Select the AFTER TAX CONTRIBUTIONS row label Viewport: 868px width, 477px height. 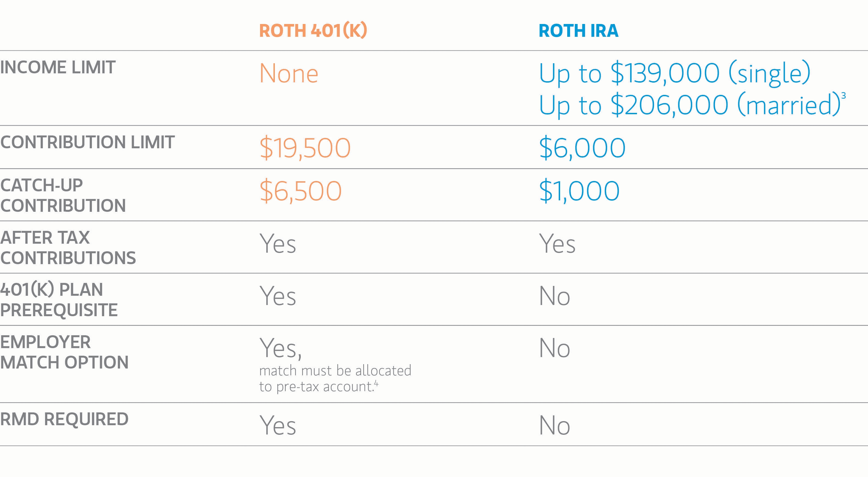click(68, 247)
